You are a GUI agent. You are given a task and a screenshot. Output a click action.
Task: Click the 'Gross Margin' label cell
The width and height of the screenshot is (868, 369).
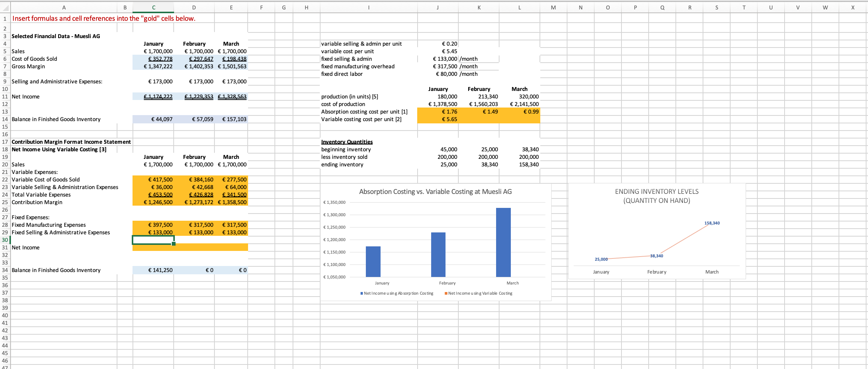(28, 66)
